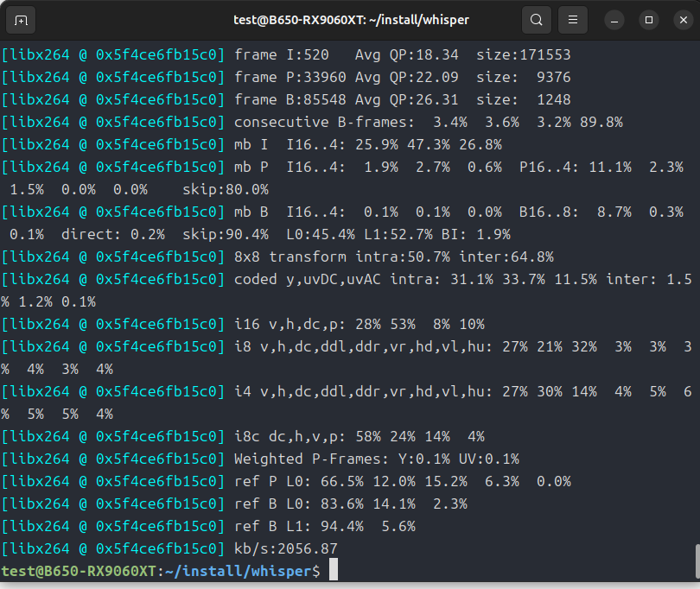Click the window title showing ~/install/whisper
The image size is (700, 589).
coord(350,19)
